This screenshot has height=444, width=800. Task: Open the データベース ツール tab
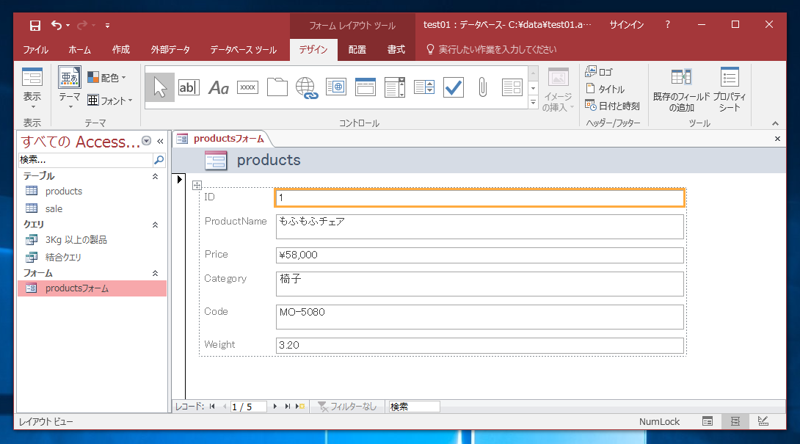[x=243, y=50]
